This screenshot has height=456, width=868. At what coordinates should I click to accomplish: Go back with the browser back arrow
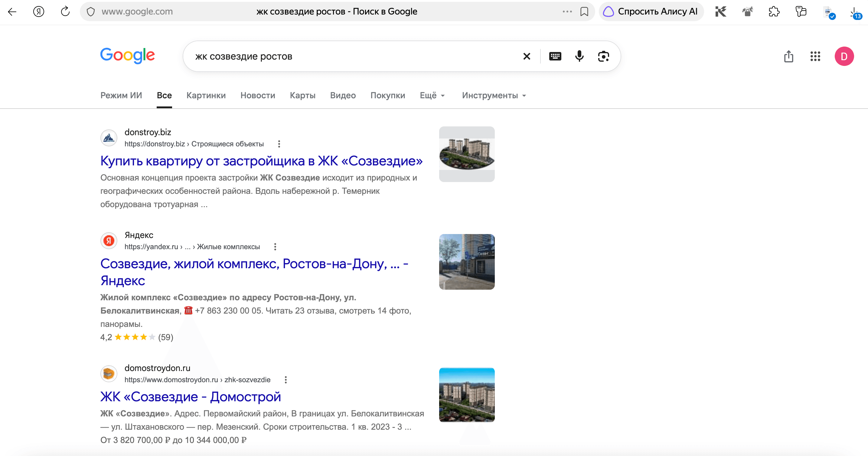tap(12, 12)
